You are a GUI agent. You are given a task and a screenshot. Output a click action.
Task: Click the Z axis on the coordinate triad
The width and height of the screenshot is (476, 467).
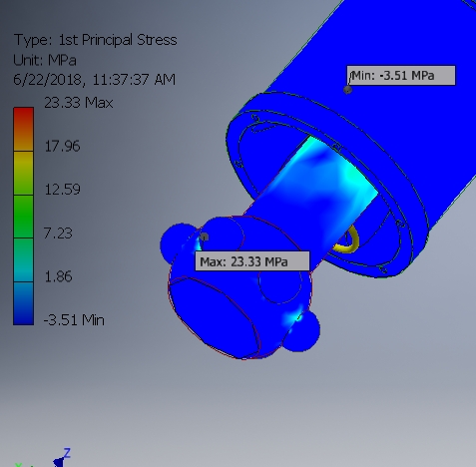click(67, 453)
